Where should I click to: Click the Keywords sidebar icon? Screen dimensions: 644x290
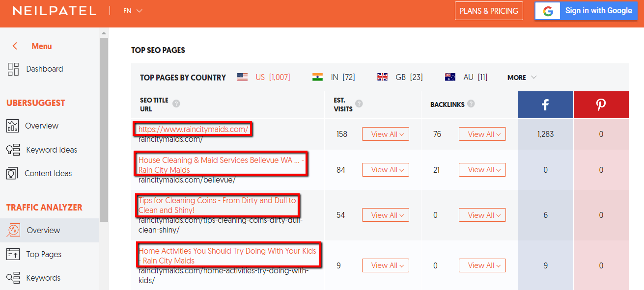click(13, 278)
